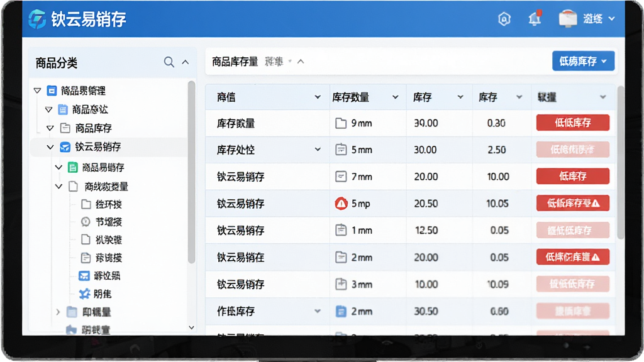The width and height of the screenshot is (644, 362).
Task: Click the faded badge in the 30.50 row
Action: point(572,311)
